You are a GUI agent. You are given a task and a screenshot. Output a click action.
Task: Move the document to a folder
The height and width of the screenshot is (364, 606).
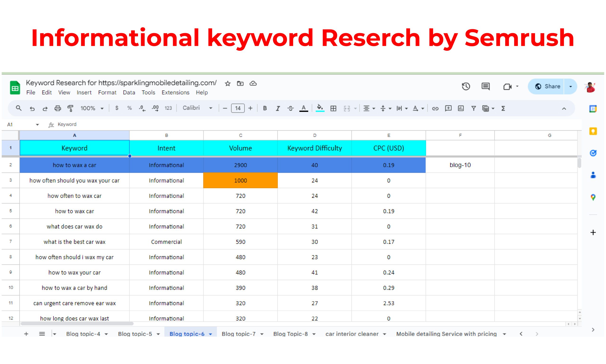click(x=240, y=83)
